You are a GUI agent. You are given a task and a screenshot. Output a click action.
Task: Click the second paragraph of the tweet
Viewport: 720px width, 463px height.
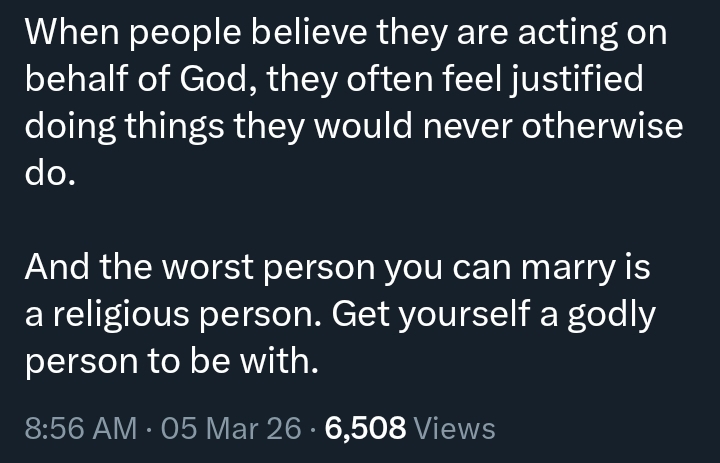340,316
